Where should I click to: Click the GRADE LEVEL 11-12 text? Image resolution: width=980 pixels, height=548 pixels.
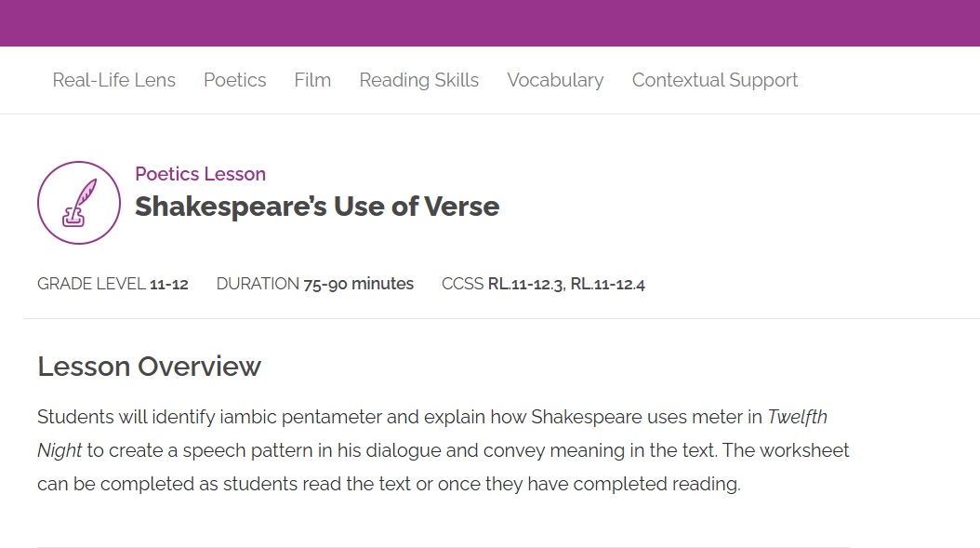click(113, 284)
